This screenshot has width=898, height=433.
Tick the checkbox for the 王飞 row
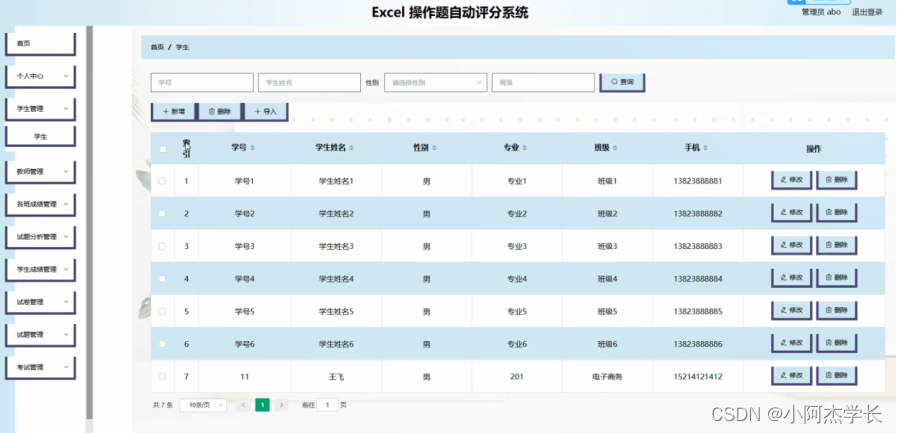click(163, 377)
